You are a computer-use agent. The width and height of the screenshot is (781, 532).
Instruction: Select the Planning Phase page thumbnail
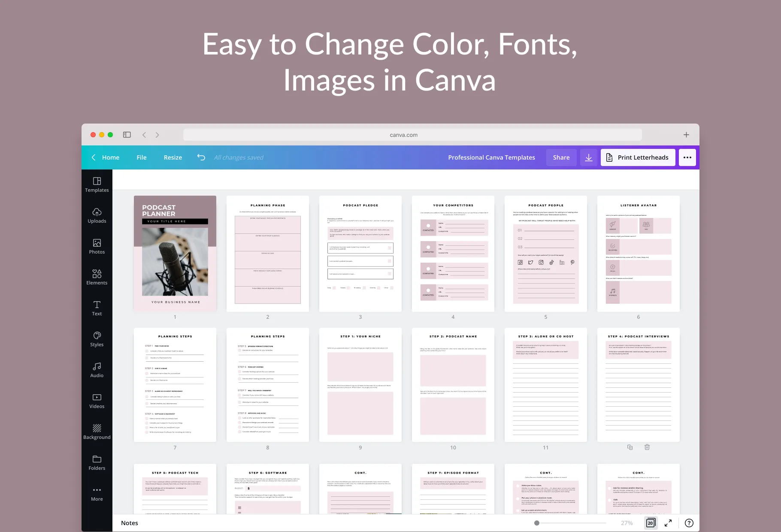268,254
